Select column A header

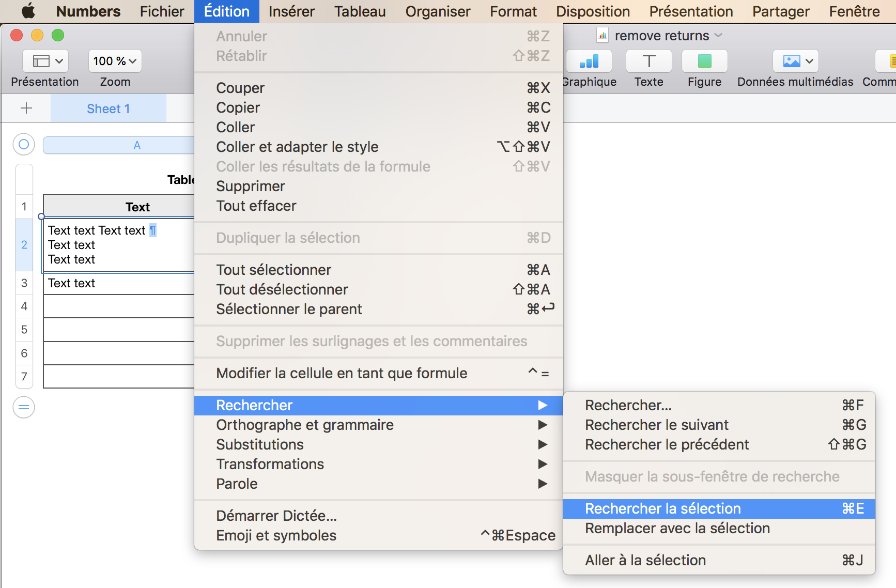[x=136, y=145]
